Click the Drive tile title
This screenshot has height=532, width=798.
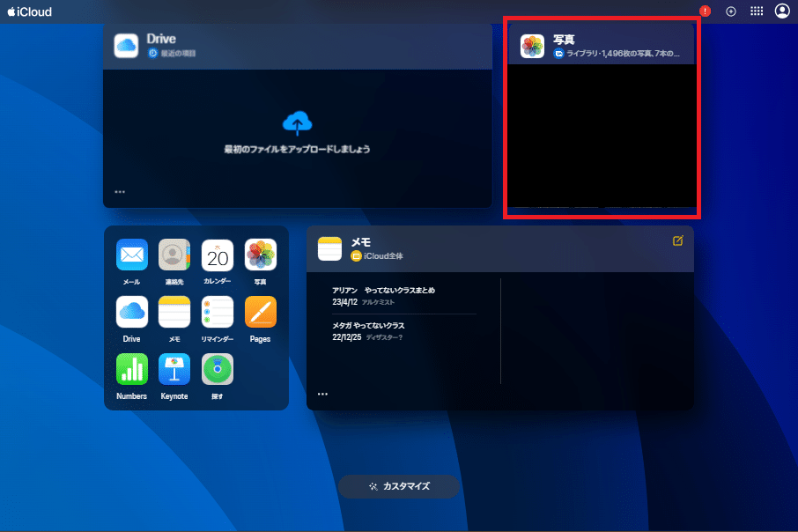(161, 39)
